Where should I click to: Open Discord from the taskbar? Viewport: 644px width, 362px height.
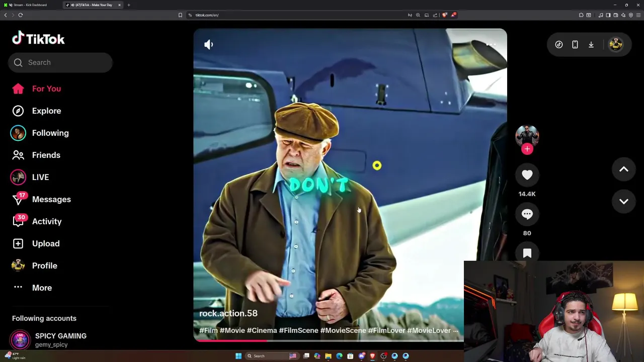click(361, 356)
